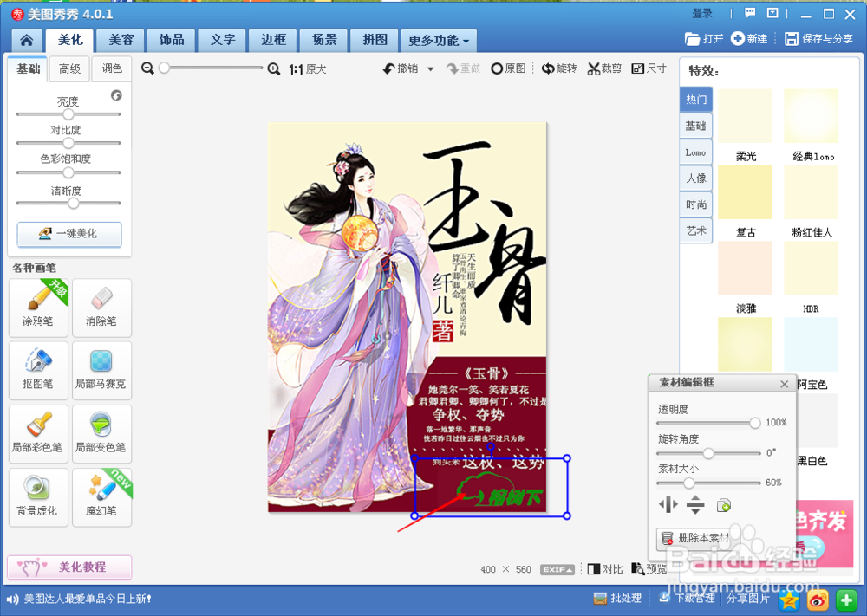Viewport: 867px width, 616px height.
Task: Switch to the 文字 text tab
Action: point(222,40)
